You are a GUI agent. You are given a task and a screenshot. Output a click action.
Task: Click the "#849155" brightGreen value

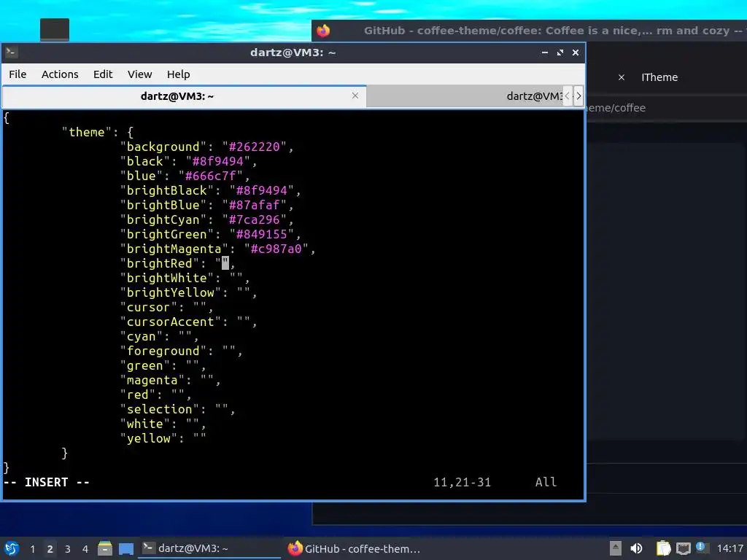(262, 234)
